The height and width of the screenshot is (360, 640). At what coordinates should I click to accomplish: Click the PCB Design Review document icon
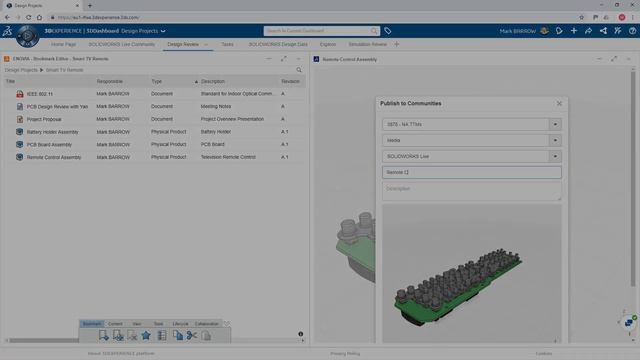pyautogui.click(x=20, y=107)
